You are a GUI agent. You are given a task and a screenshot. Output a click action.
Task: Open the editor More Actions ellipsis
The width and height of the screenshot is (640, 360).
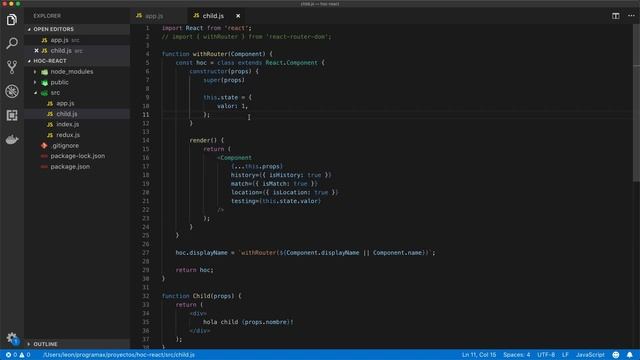(631, 16)
